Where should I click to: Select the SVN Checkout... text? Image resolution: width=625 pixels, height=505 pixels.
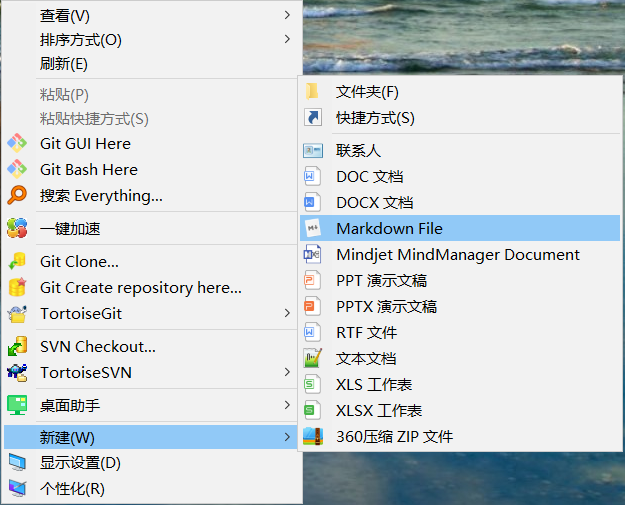click(98, 347)
